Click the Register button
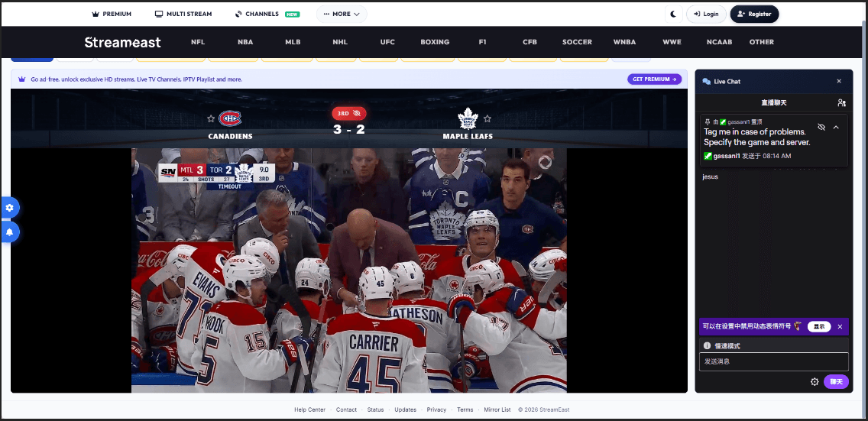Screen dimensions: 868x421 pos(754,14)
